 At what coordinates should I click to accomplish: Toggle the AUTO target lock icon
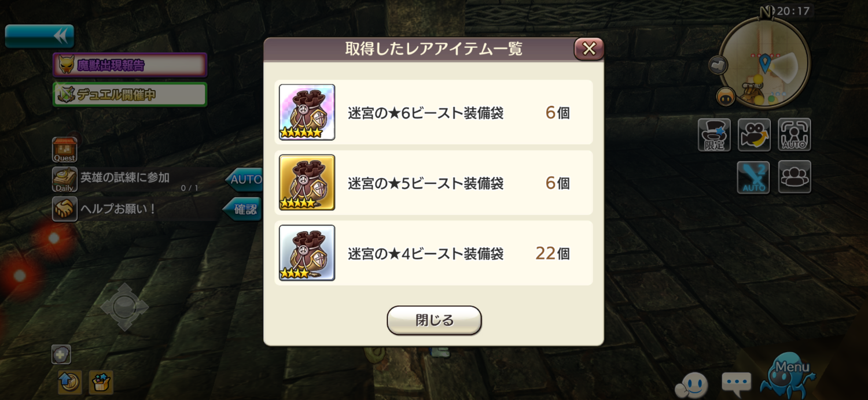[x=795, y=135]
